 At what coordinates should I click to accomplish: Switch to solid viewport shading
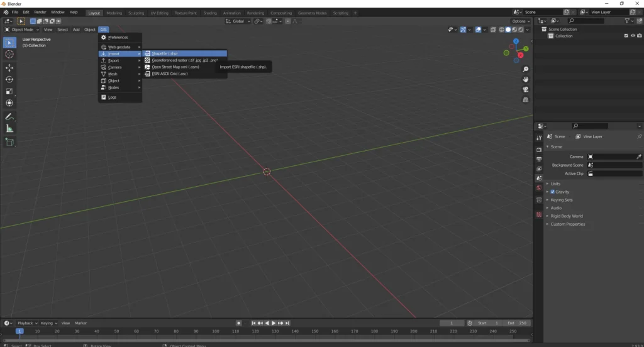(508, 30)
